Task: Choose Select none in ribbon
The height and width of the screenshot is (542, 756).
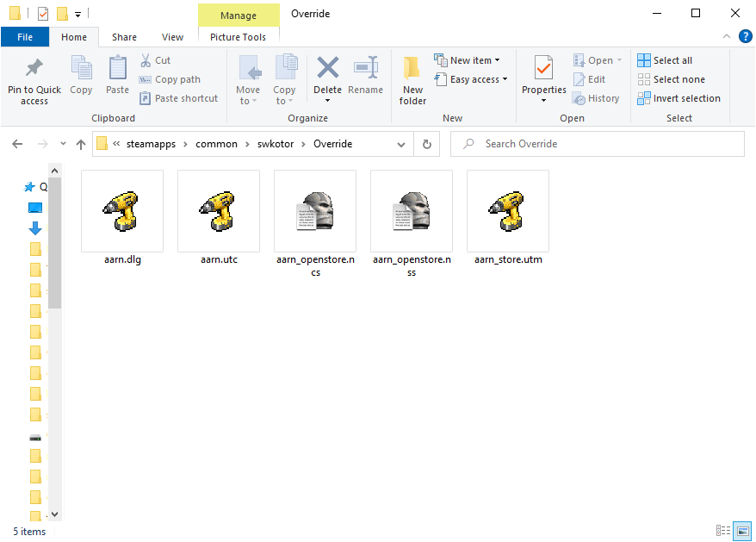Action: (671, 79)
